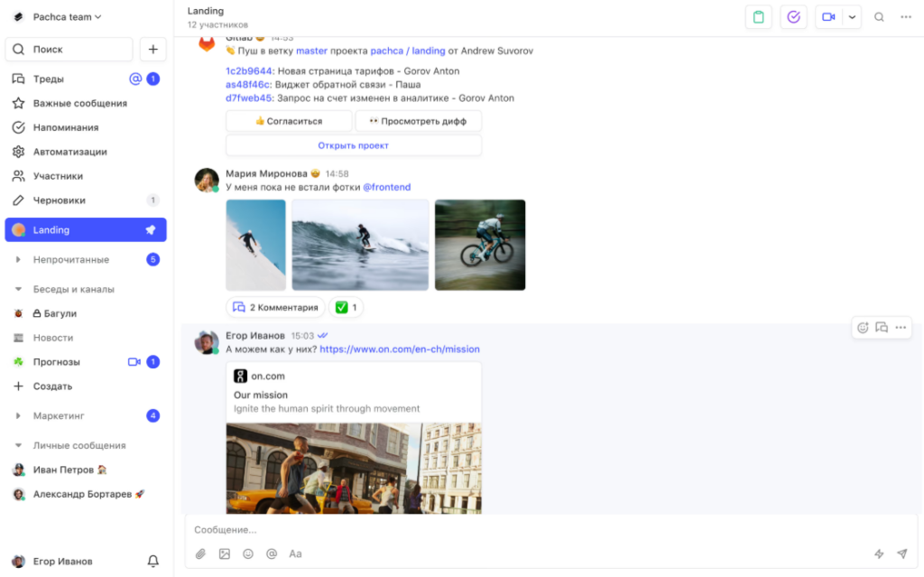The image size is (924, 577).
Task: Open the on.com mission URL link
Action: point(400,349)
